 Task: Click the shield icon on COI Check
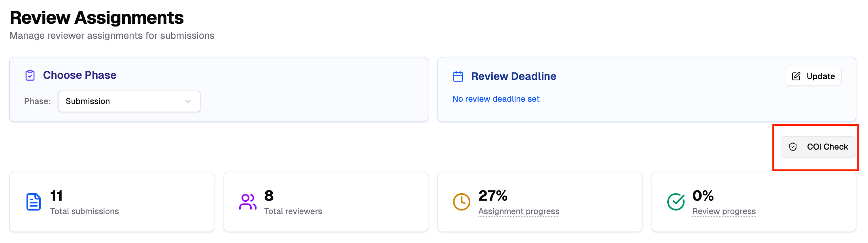pos(793,147)
